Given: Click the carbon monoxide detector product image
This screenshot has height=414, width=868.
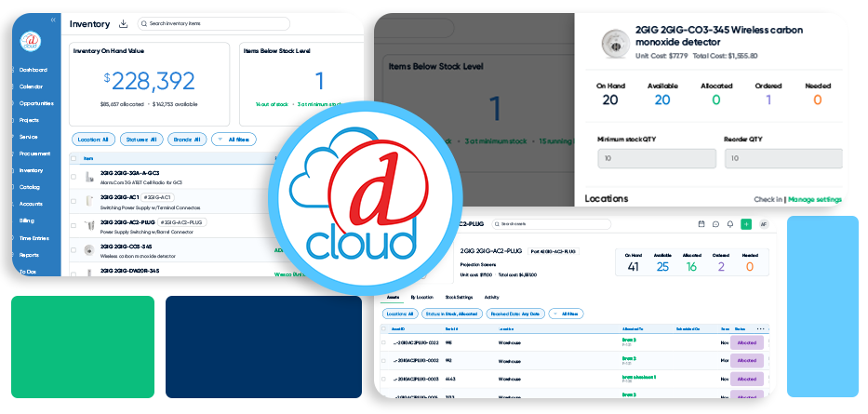Looking at the screenshot, I should click(x=616, y=43).
